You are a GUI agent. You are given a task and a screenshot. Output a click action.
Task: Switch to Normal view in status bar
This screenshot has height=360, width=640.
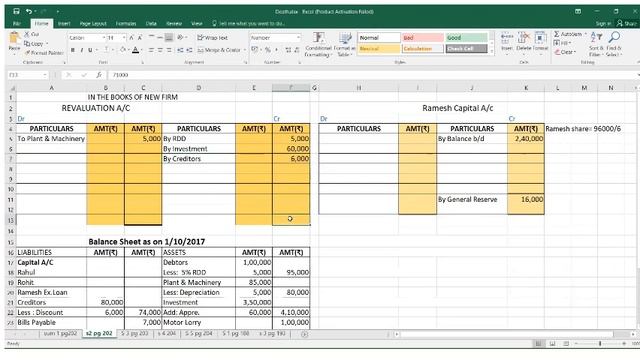point(538,344)
